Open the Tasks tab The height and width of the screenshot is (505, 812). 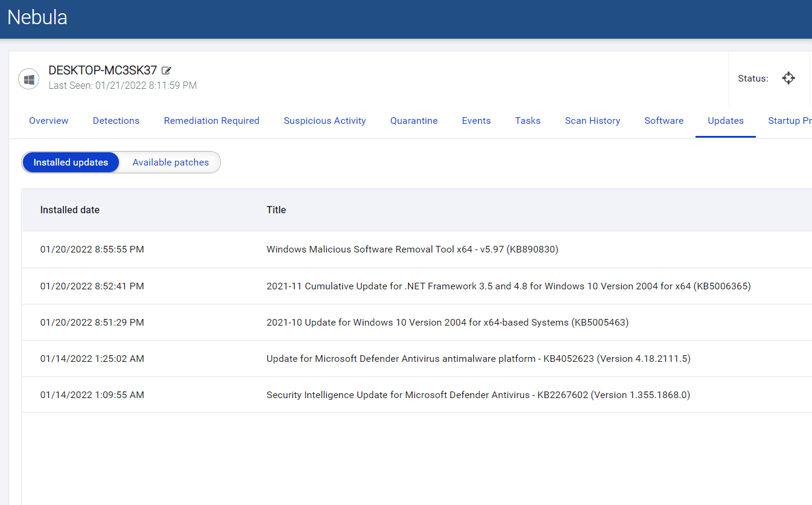pyautogui.click(x=528, y=121)
